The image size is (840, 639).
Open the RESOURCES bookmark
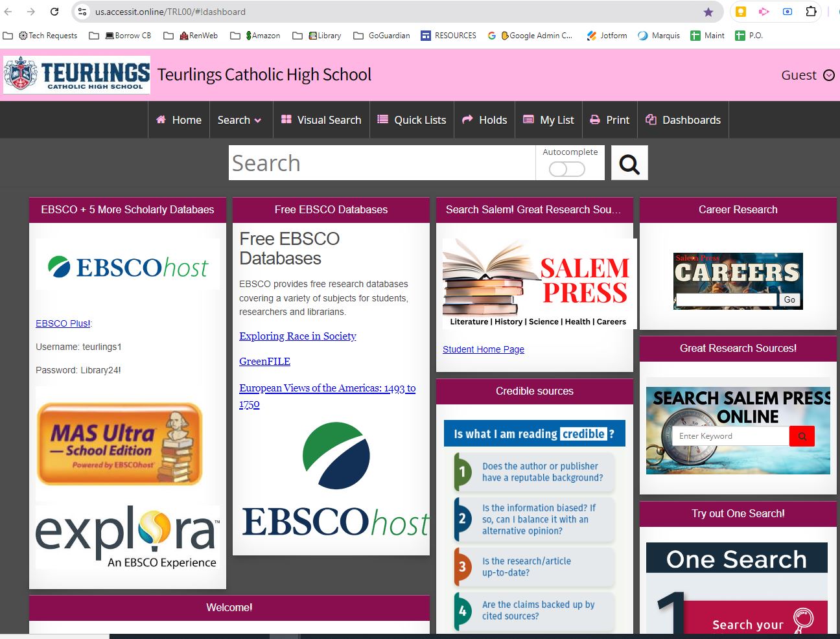click(449, 36)
